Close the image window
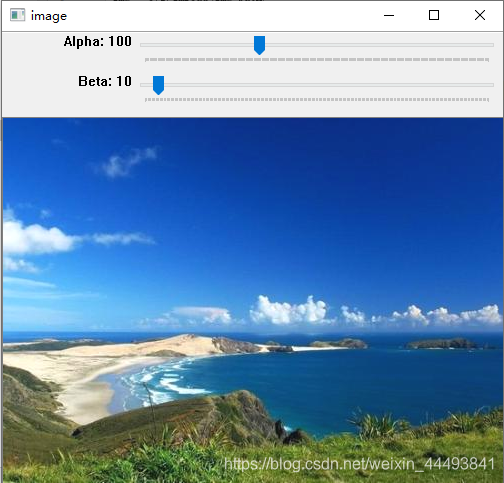 480,15
